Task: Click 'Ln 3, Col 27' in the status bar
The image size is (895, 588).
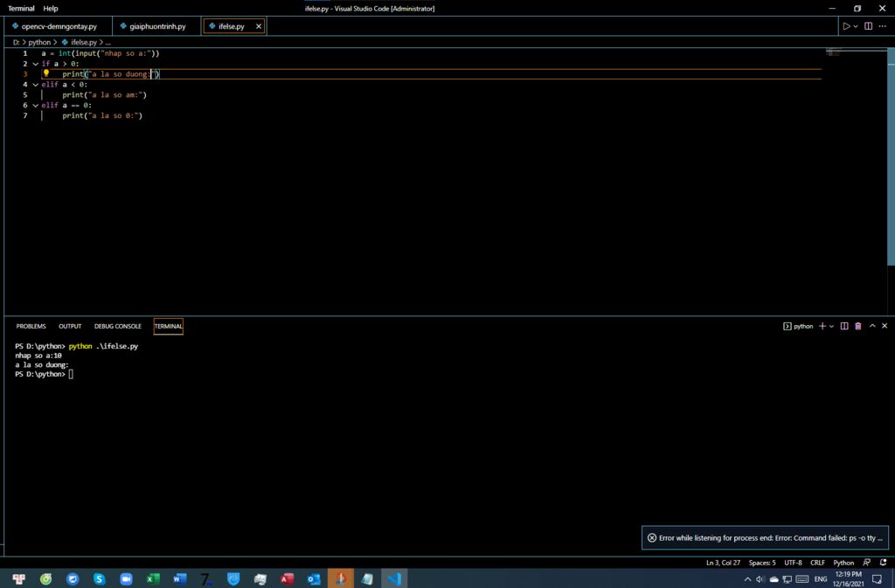Action: [723, 563]
